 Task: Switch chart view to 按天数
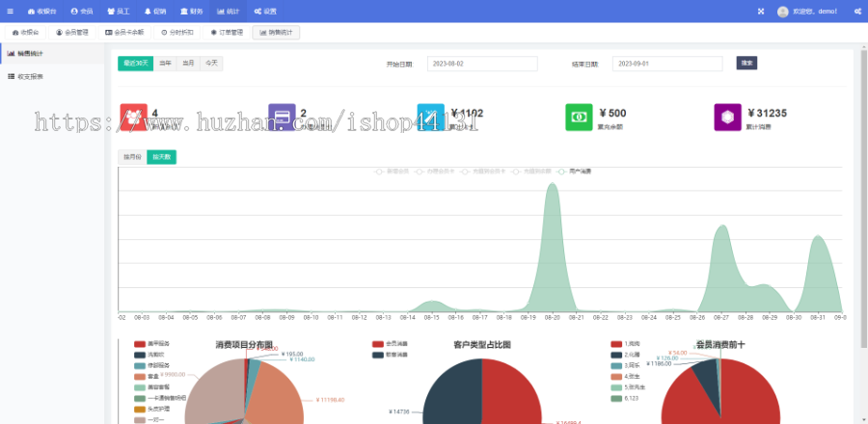coord(162,157)
